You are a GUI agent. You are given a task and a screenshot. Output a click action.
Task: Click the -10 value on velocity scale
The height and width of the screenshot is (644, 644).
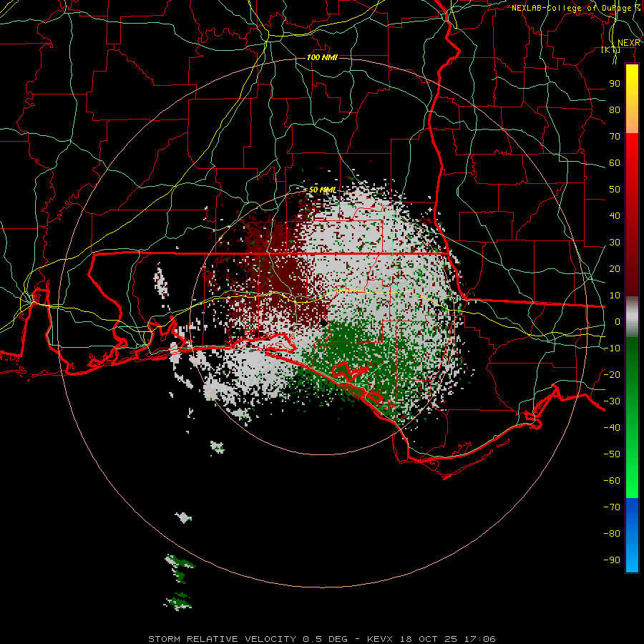tap(612, 348)
